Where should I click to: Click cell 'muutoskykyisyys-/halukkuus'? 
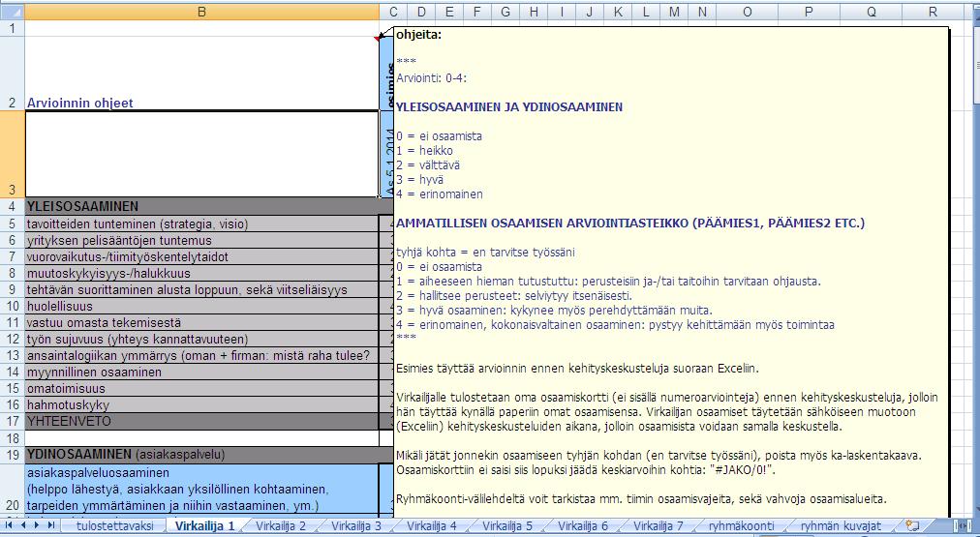[x=201, y=273]
